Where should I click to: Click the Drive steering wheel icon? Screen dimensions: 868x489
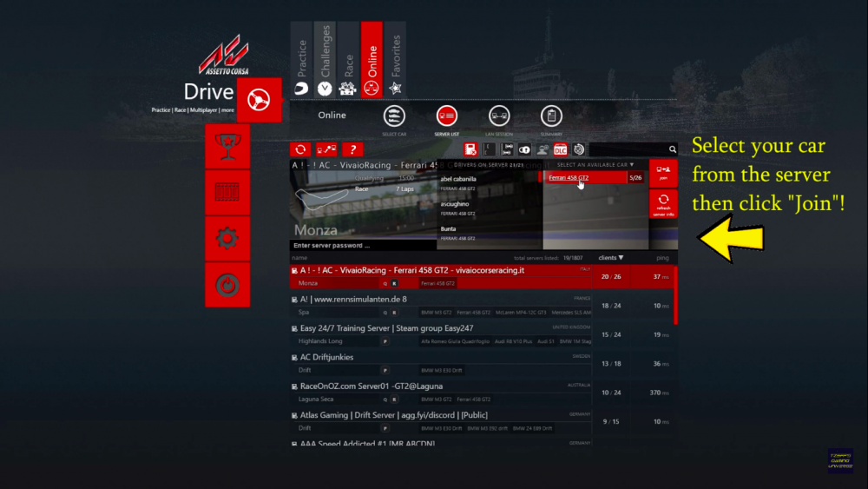pyautogui.click(x=259, y=100)
